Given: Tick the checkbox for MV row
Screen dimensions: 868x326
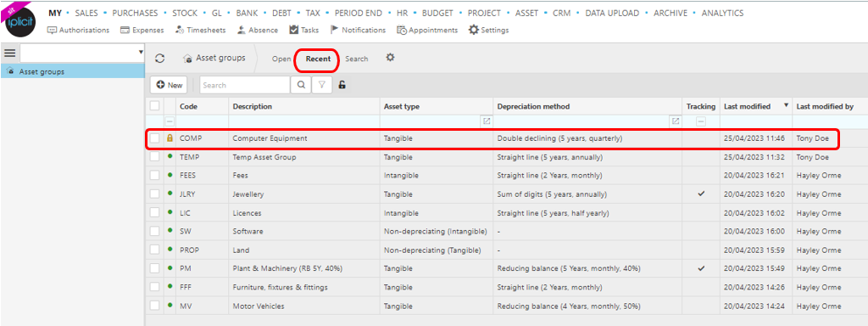Looking at the screenshot, I should (155, 306).
